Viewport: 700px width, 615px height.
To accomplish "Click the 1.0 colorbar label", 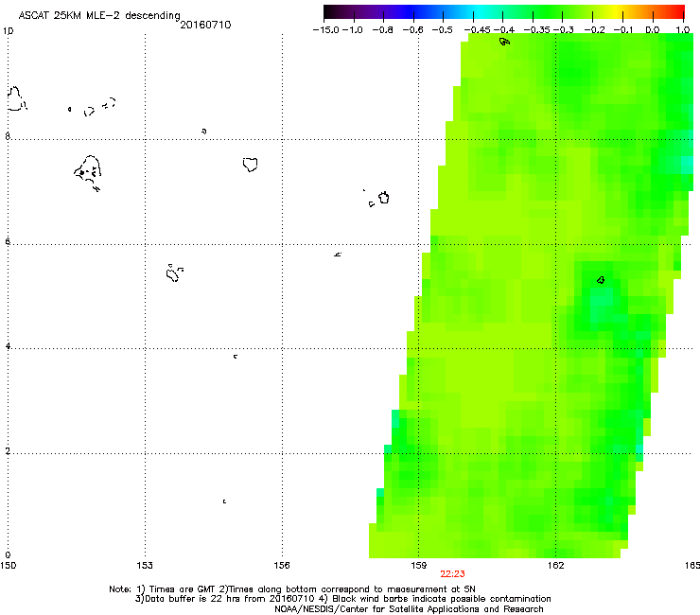I will pyautogui.click(x=683, y=30).
